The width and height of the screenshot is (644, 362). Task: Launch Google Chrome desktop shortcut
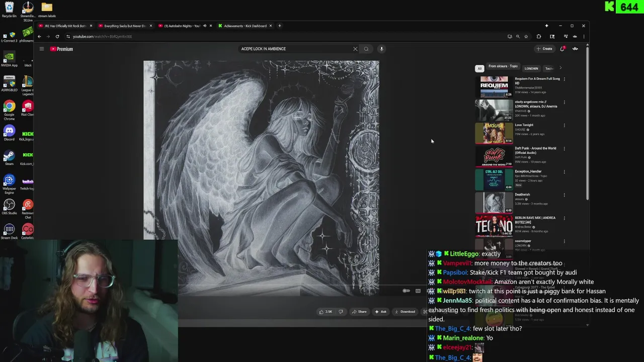click(x=9, y=110)
